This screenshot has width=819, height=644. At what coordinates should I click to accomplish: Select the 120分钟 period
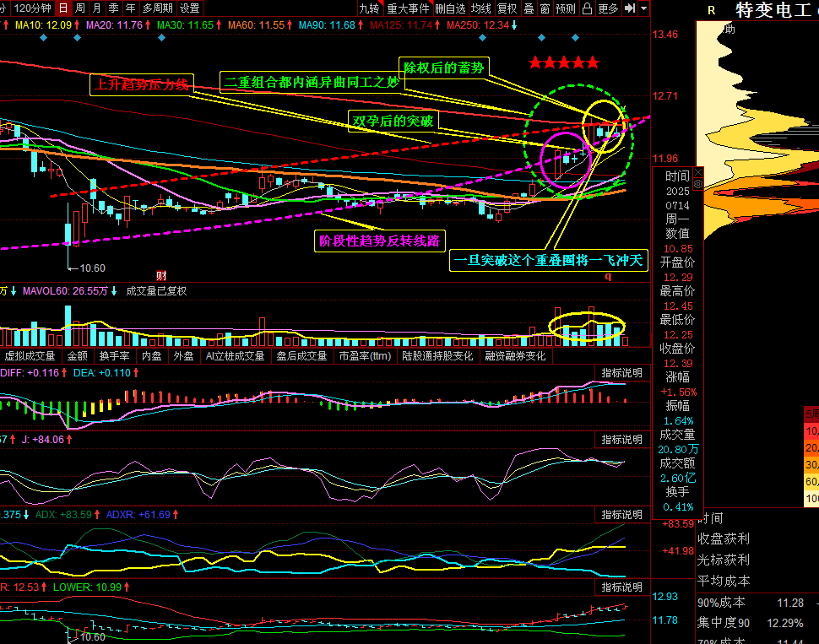(x=32, y=8)
